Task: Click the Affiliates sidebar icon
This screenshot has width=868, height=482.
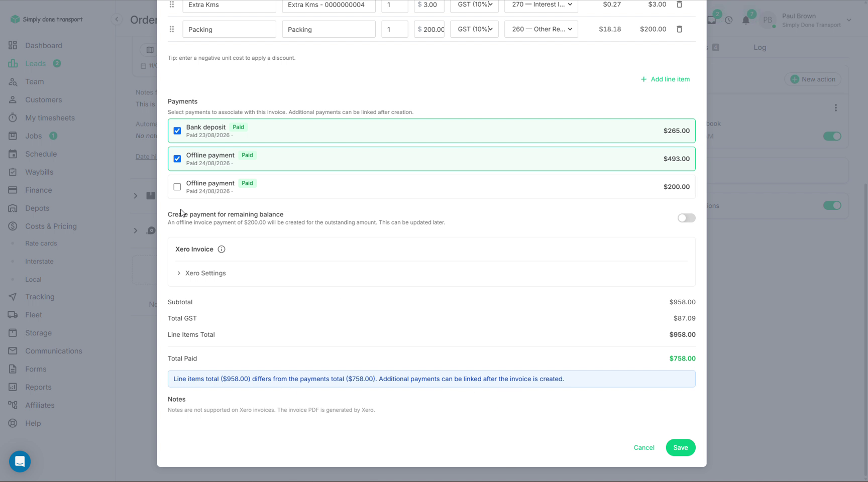Action: pyautogui.click(x=13, y=405)
